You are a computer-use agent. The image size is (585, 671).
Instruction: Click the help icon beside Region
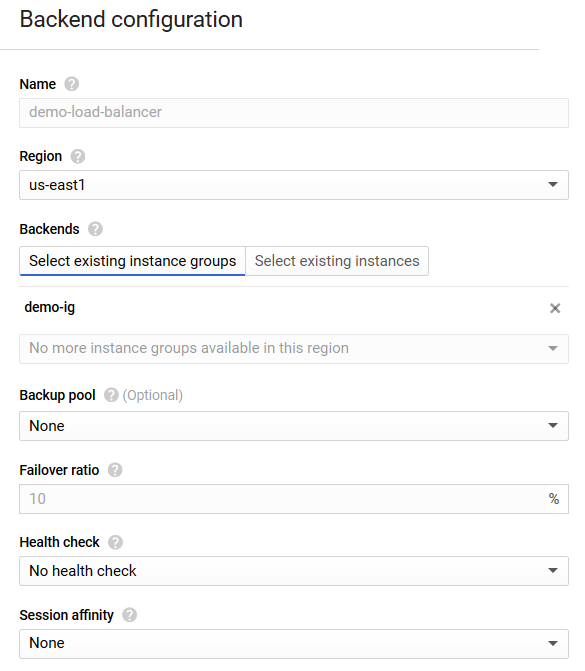(77, 156)
